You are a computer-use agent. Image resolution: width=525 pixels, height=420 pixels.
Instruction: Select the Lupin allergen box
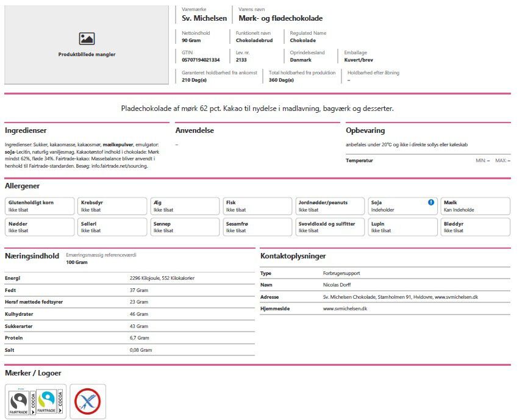click(x=403, y=227)
